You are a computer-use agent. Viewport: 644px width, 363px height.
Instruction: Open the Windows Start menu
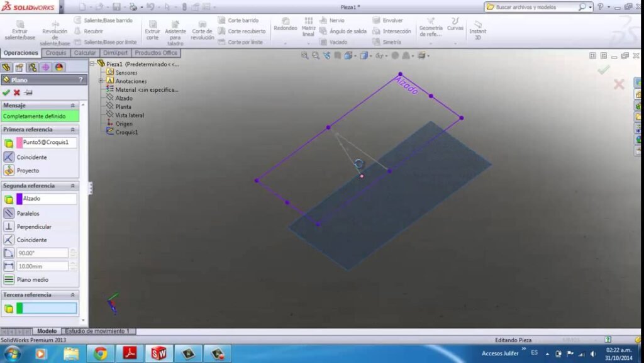(12, 354)
